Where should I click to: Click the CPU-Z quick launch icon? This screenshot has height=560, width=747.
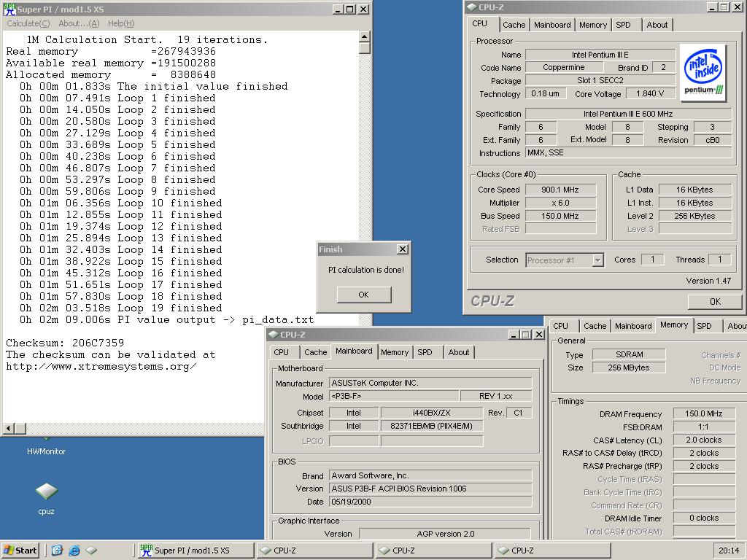click(91, 551)
